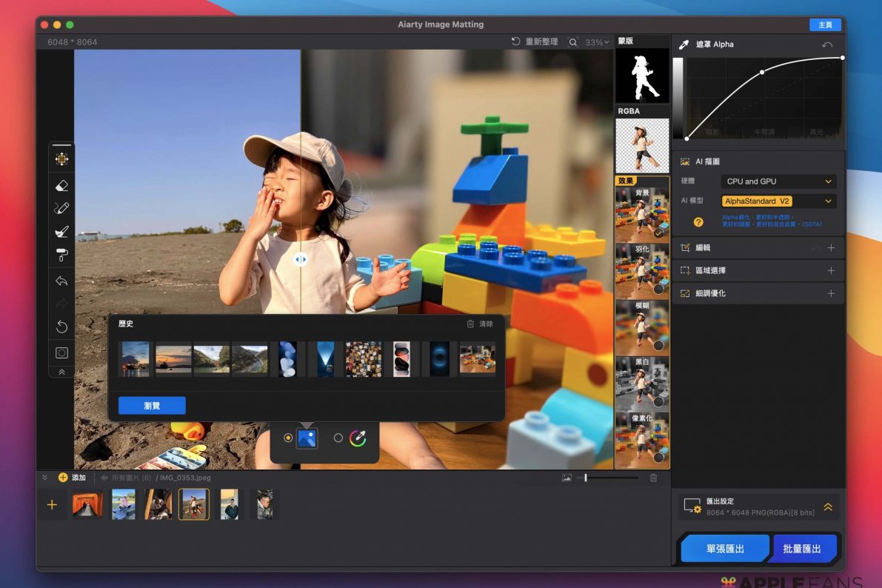Click the 主頁 home button
882x588 pixels.
click(825, 25)
